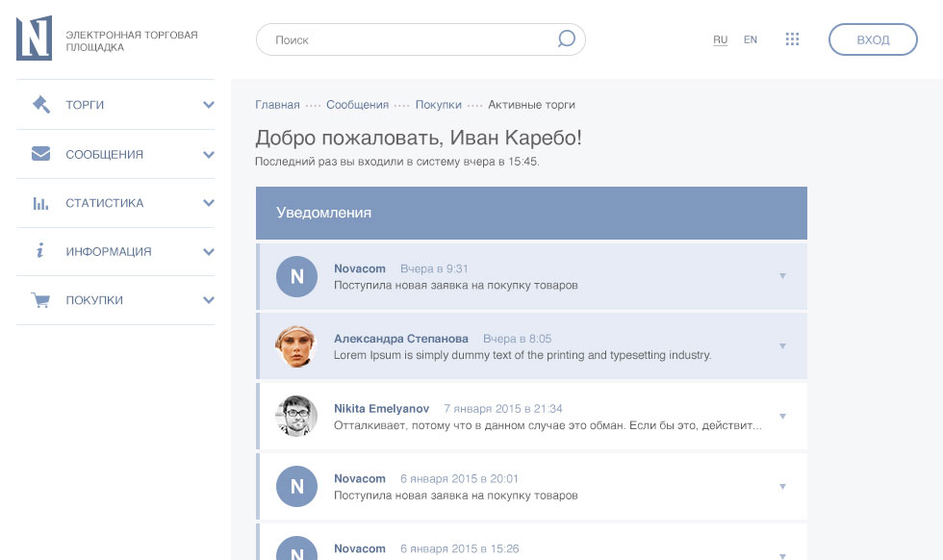This screenshot has height=560, width=943.
Task: Select the hammer icon beside ТОРГИ
Action: coord(39,104)
